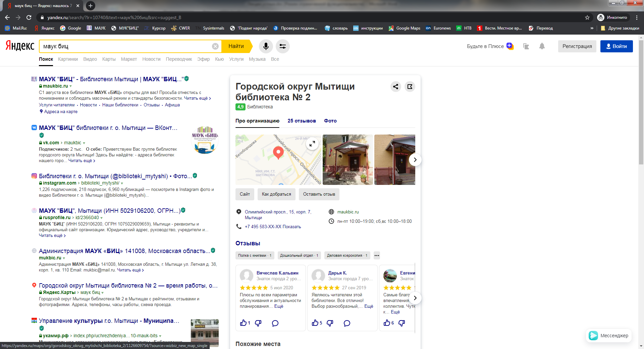Expand rusprofile.ru result dropdown arrow

coord(101,218)
